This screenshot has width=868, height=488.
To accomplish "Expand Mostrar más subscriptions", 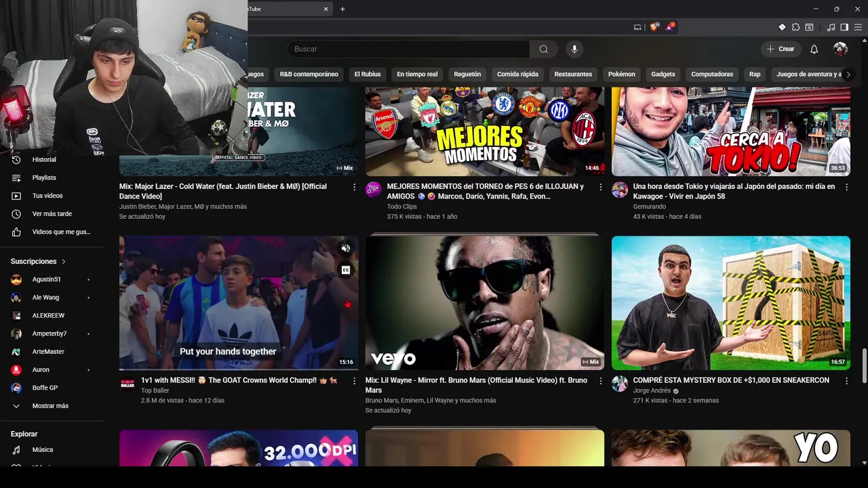I will (52, 406).
